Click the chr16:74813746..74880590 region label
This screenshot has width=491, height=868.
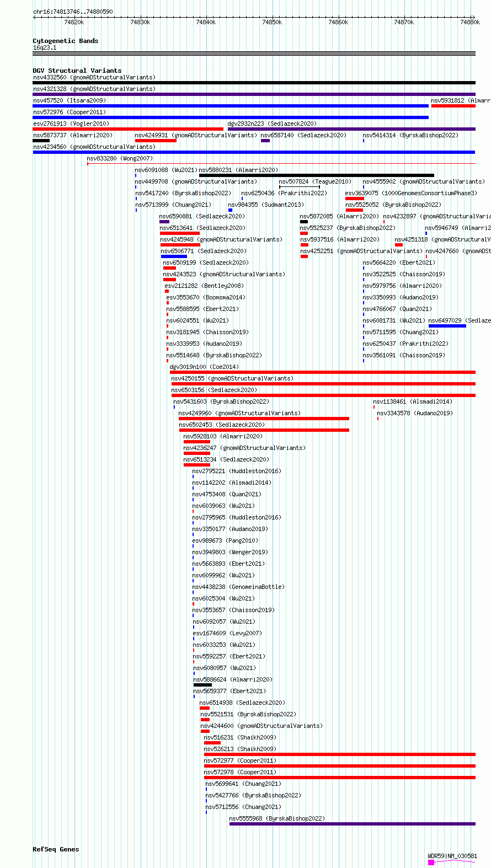pyautogui.click(x=73, y=12)
